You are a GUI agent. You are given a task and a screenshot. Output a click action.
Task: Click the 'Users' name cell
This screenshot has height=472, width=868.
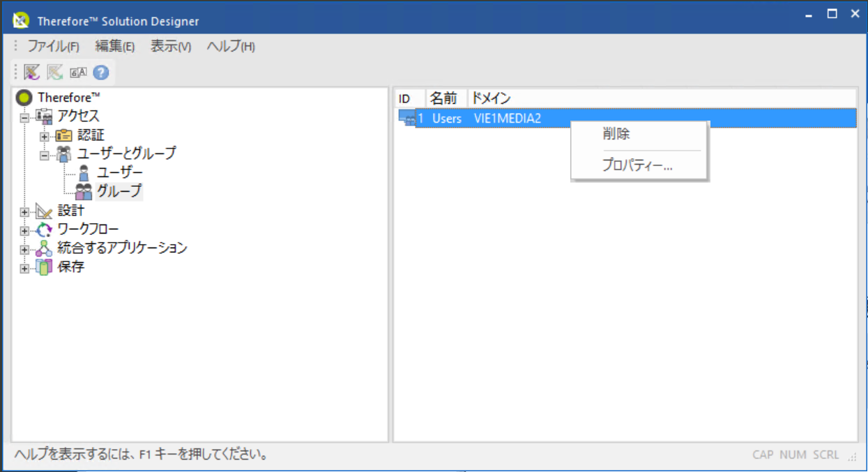(447, 119)
